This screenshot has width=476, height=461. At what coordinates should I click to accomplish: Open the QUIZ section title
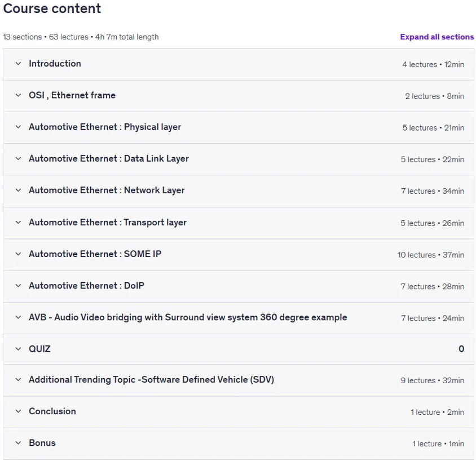[40, 349]
